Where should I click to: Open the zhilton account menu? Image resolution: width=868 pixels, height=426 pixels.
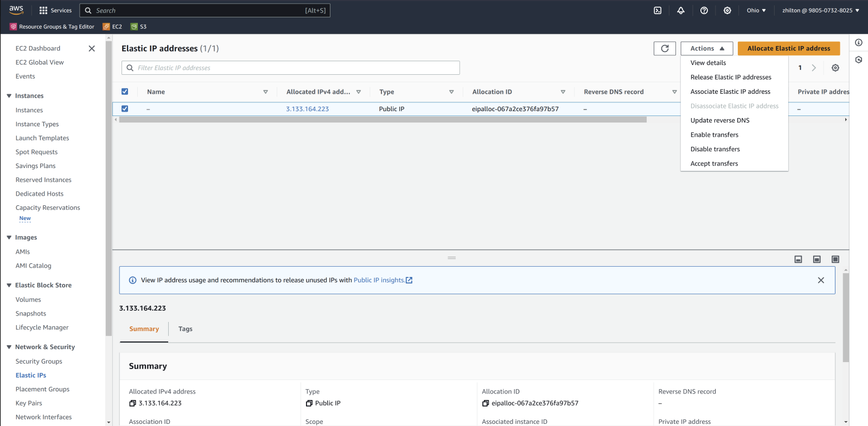point(820,10)
